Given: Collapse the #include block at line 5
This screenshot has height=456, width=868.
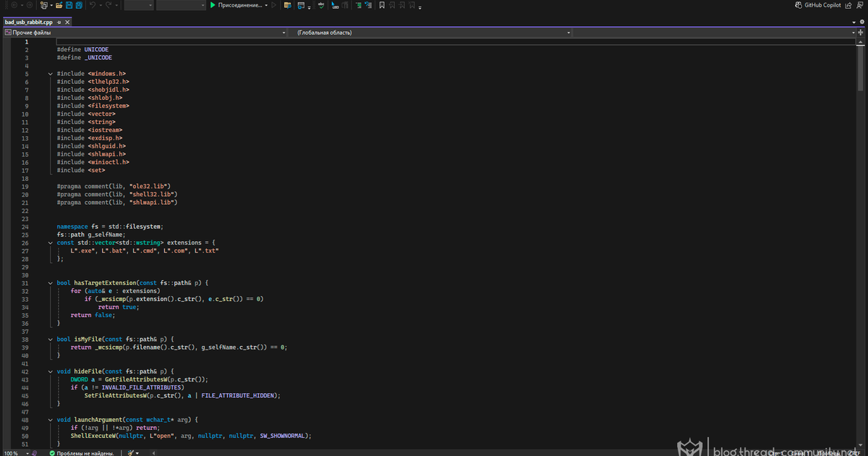Looking at the screenshot, I should pos(50,74).
